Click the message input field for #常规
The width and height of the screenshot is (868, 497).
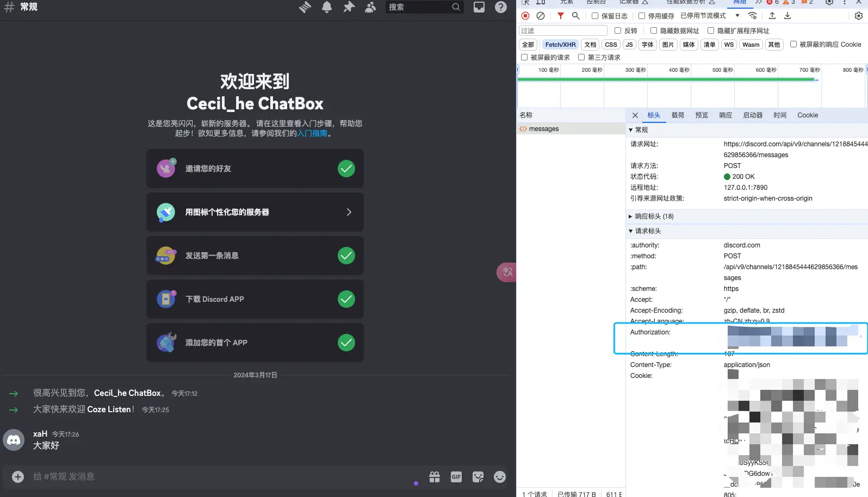coord(218,477)
